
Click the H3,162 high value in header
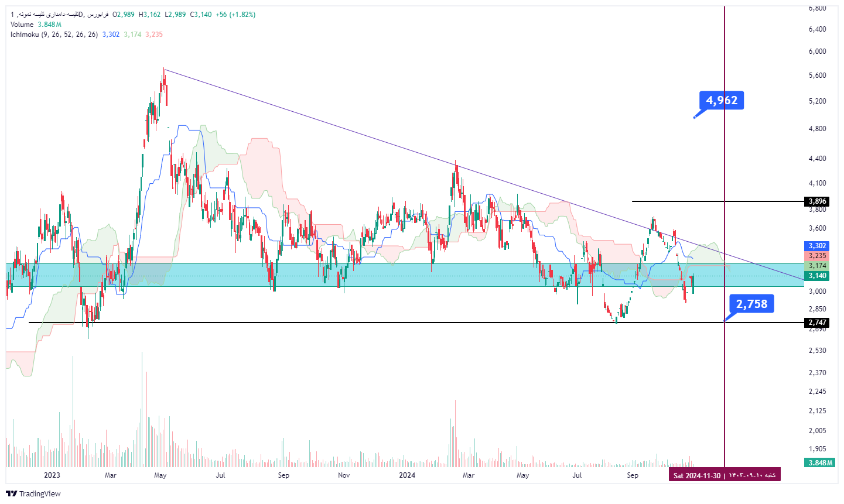[x=149, y=15]
